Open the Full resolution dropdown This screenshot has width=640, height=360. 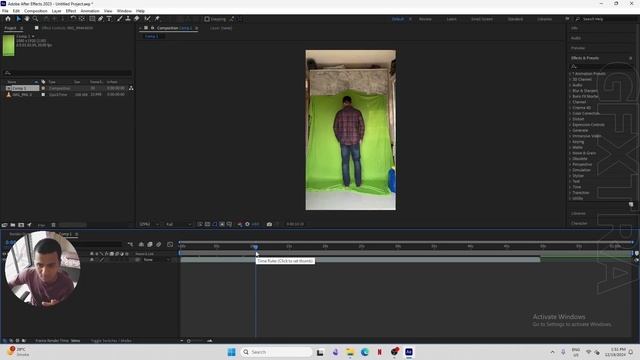pos(178,224)
